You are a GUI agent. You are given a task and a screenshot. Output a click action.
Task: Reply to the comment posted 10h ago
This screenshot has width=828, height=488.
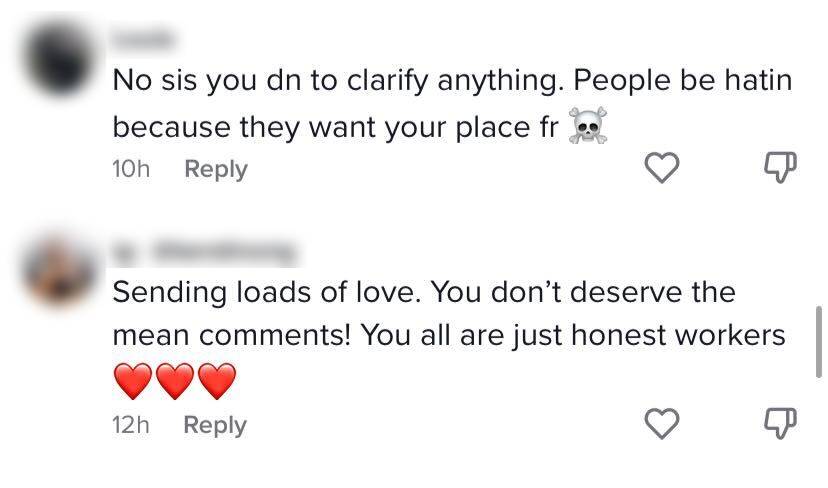(216, 169)
